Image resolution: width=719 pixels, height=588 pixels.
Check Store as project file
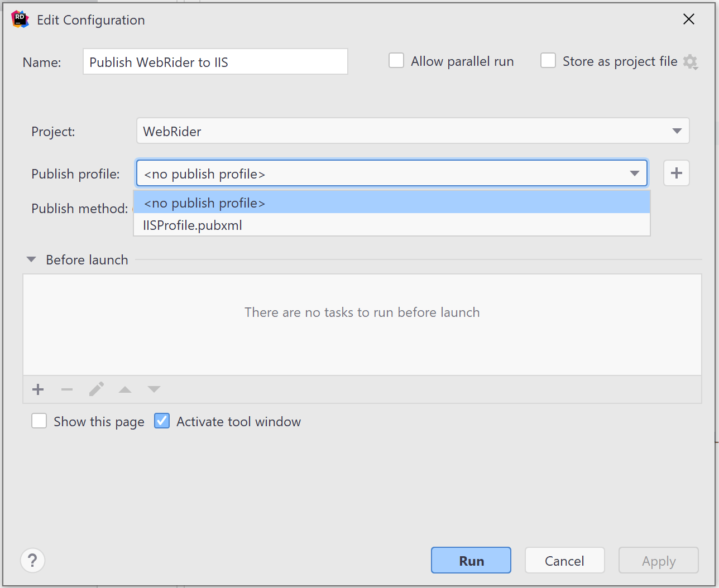click(x=548, y=61)
